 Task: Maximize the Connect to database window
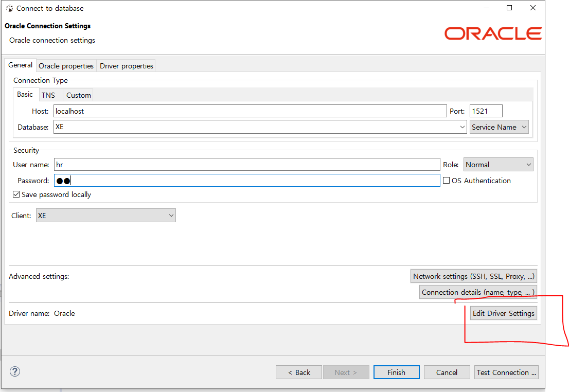tap(509, 8)
